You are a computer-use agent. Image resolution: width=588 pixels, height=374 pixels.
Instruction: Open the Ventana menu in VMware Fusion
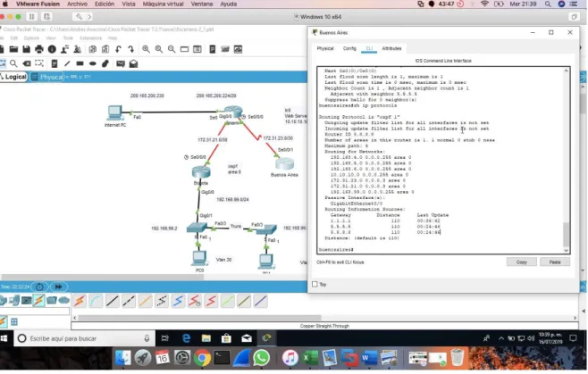pyautogui.click(x=202, y=4)
